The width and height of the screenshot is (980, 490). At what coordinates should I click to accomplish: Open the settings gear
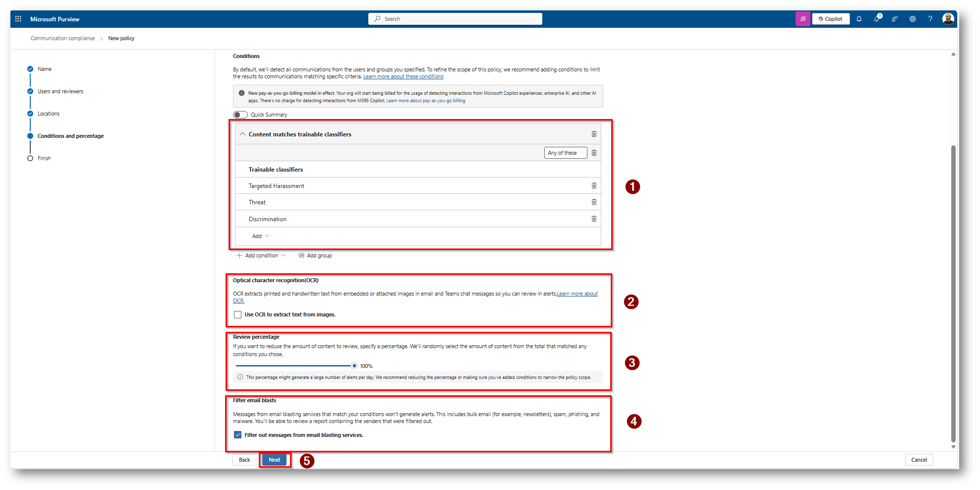(913, 19)
